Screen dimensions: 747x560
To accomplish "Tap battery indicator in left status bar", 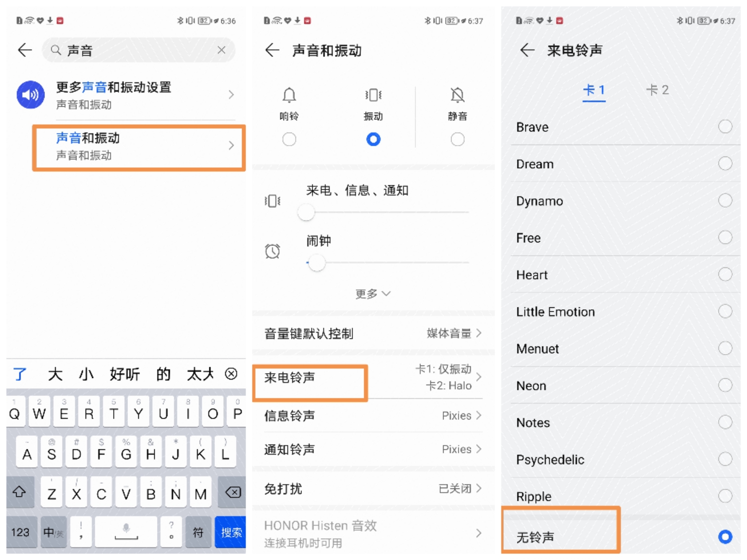I will point(205,21).
